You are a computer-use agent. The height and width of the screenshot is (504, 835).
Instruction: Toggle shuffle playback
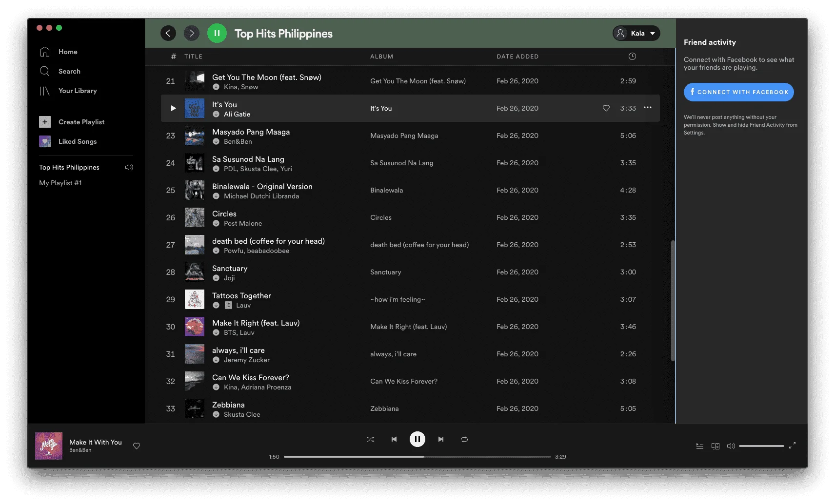tap(371, 439)
